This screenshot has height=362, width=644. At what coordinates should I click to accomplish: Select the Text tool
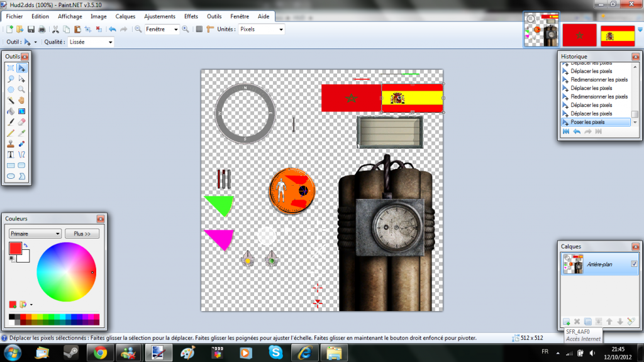pyautogui.click(x=11, y=155)
